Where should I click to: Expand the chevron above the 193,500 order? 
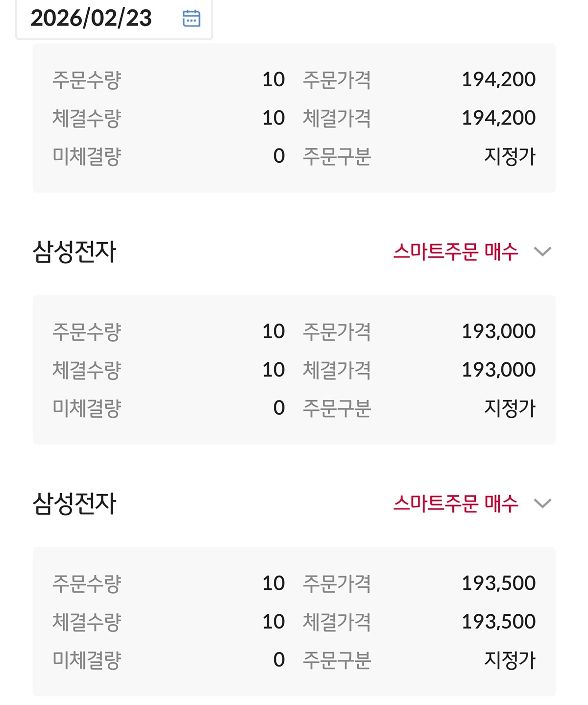(x=542, y=504)
